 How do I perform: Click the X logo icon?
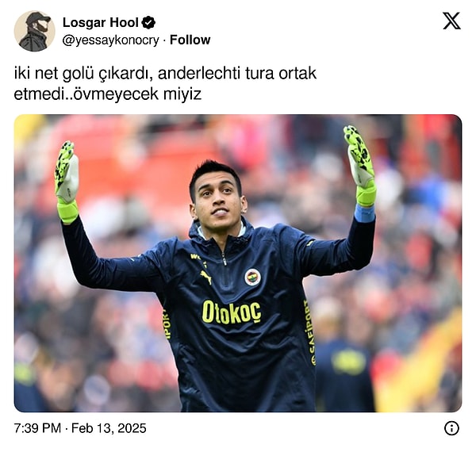[x=451, y=21]
